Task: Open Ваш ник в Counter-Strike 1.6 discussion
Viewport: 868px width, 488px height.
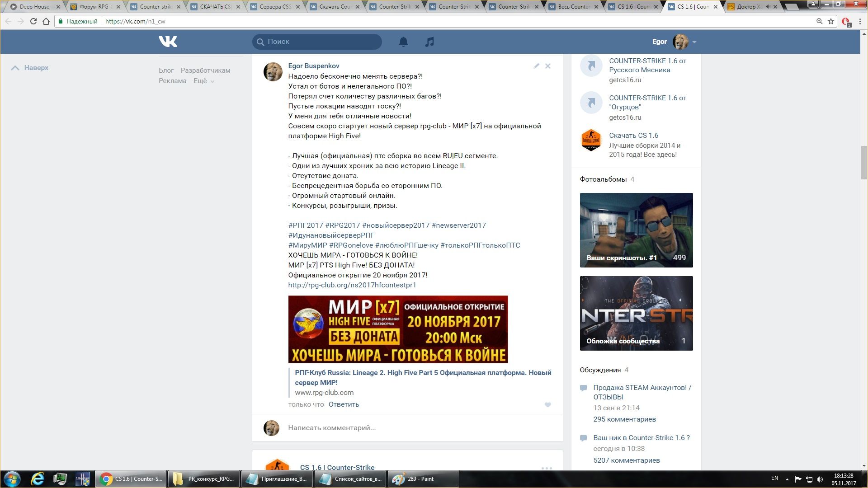Action: pyautogui.click(x=642, y=438)
